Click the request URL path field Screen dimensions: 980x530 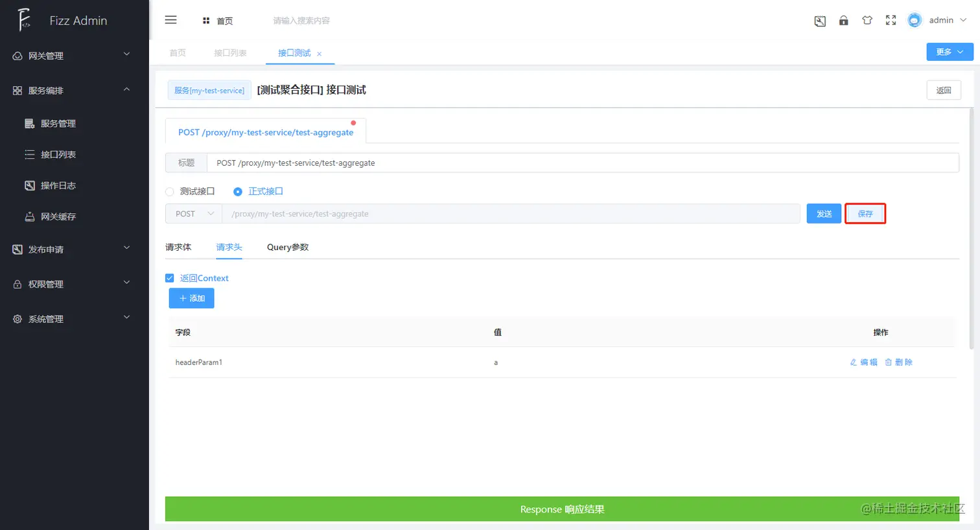pyautogui.click(x=511, y=214)
